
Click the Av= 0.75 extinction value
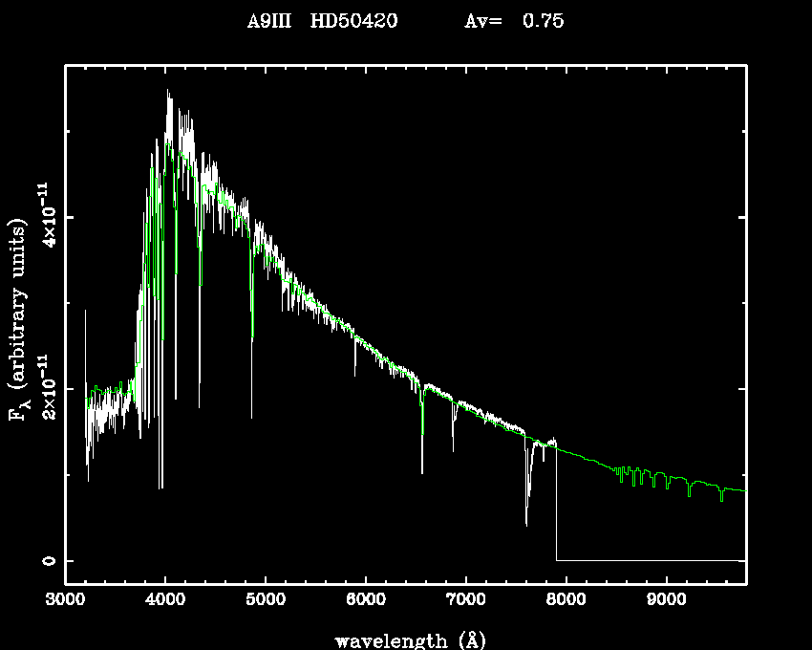[513, 21]
